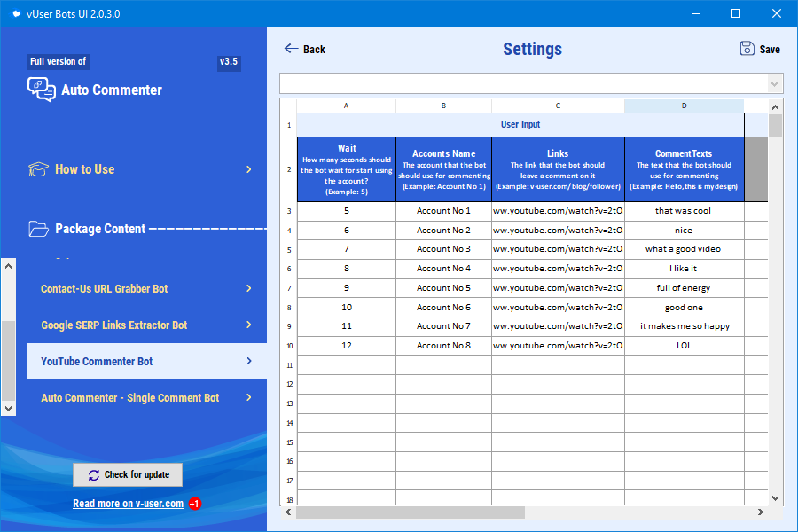Expand the How to Use chevron
798x532 pixels.
click(x=249, y=169)
